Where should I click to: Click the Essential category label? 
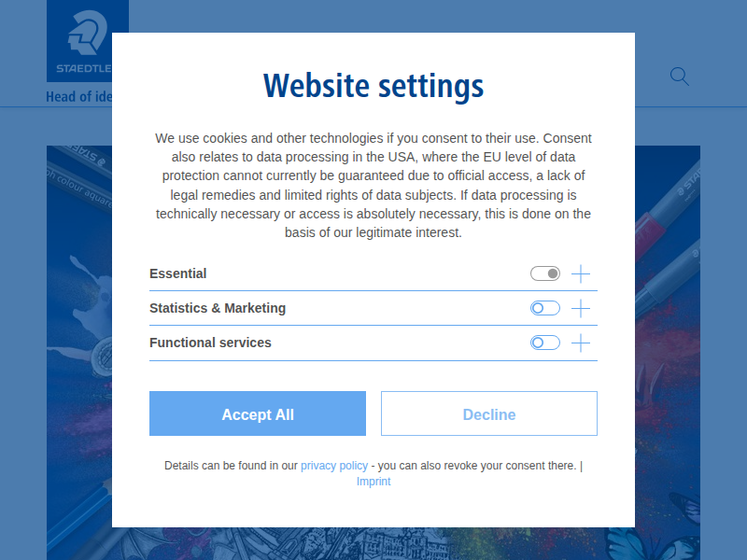(x=178, y=273)
